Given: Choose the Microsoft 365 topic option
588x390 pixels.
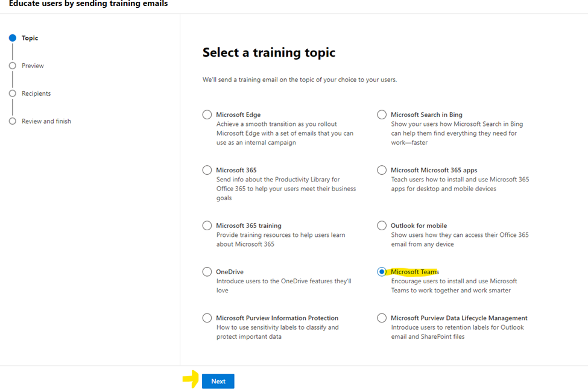Looking at the screenshot, I should 207,170.
